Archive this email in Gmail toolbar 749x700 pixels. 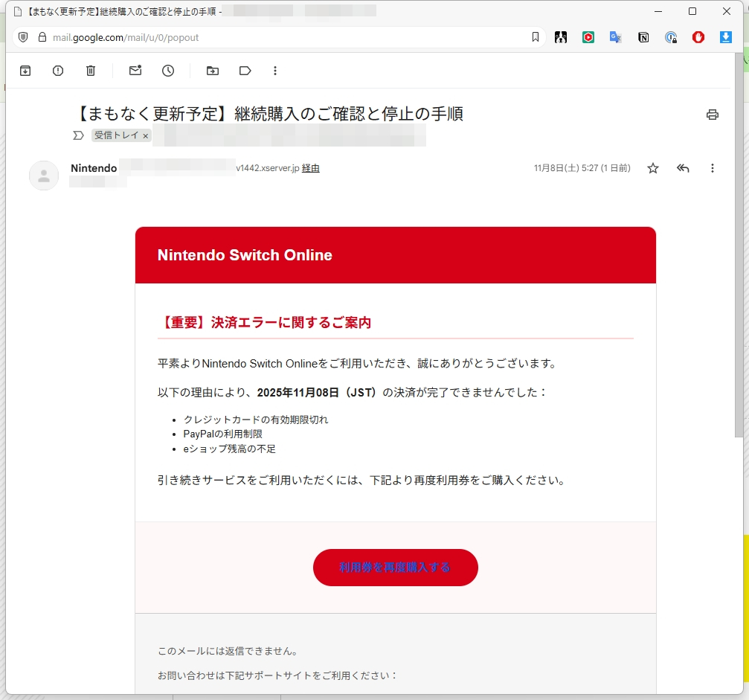(25, 70)
